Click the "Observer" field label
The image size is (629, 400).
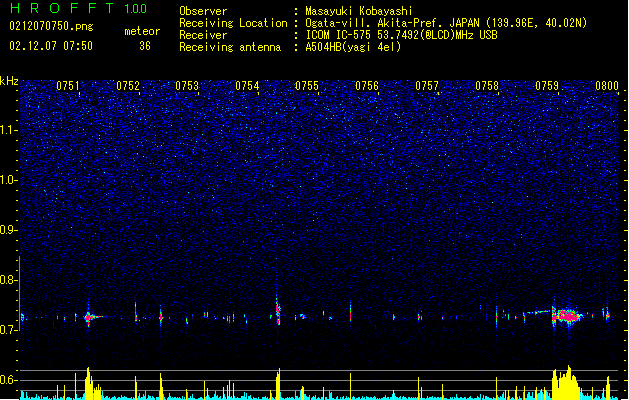tap(203, 11)
